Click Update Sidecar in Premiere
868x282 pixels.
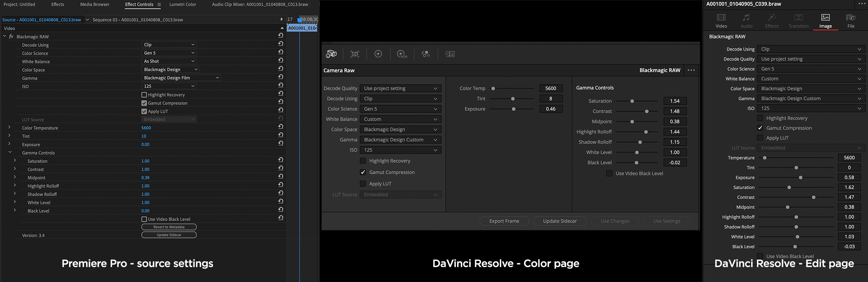tap(169, 235)
